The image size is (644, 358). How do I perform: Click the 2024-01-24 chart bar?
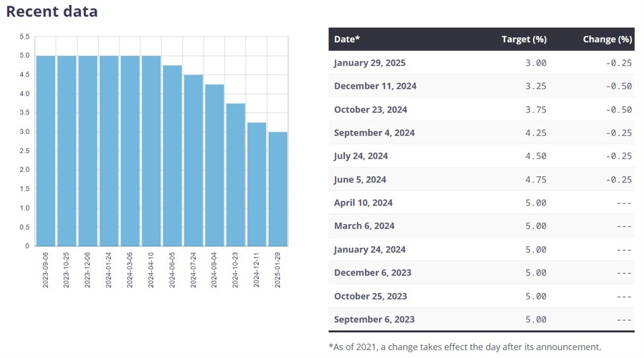109,150
